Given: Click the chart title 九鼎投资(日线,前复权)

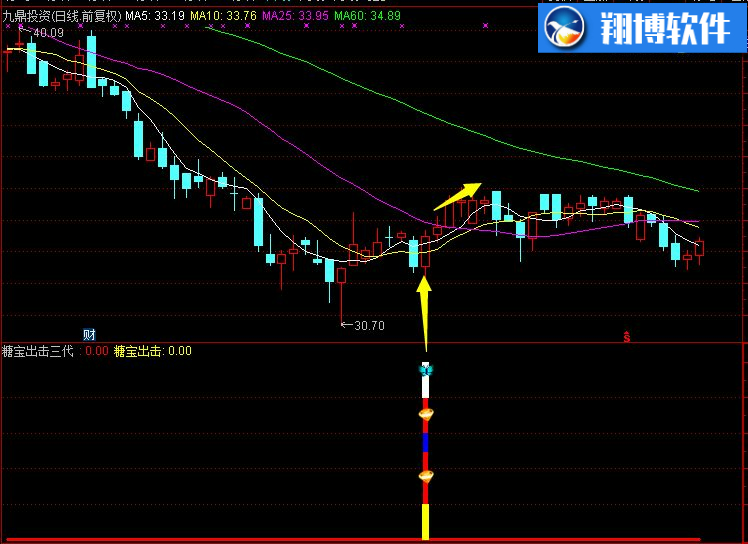Looking at the screenshot, I should coord(62,16).
